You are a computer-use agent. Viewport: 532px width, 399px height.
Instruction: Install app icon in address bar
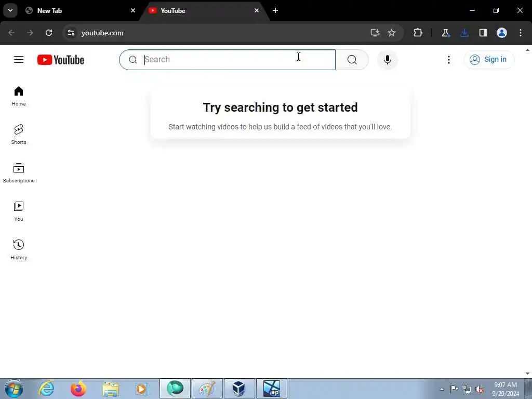(375, 33)
